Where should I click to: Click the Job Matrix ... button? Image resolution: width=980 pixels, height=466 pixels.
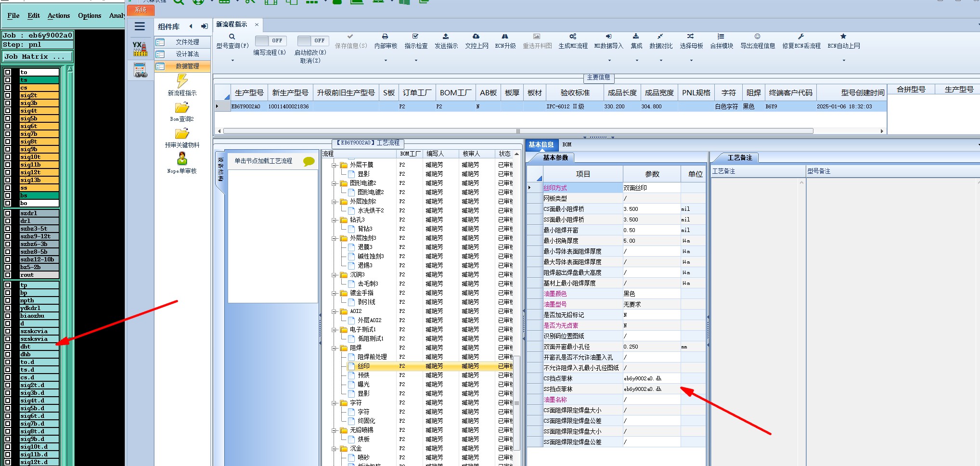coord(37,56)
